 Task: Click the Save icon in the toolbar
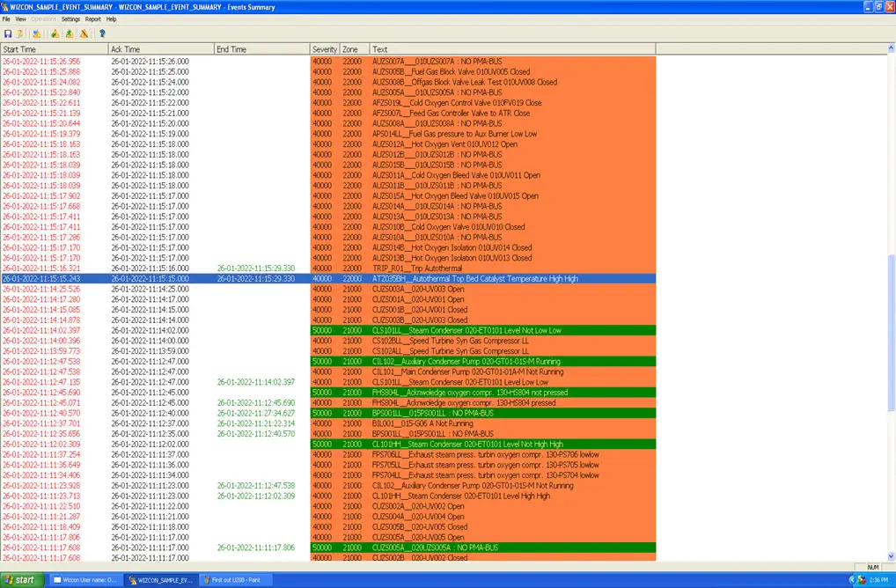[8, 33]
